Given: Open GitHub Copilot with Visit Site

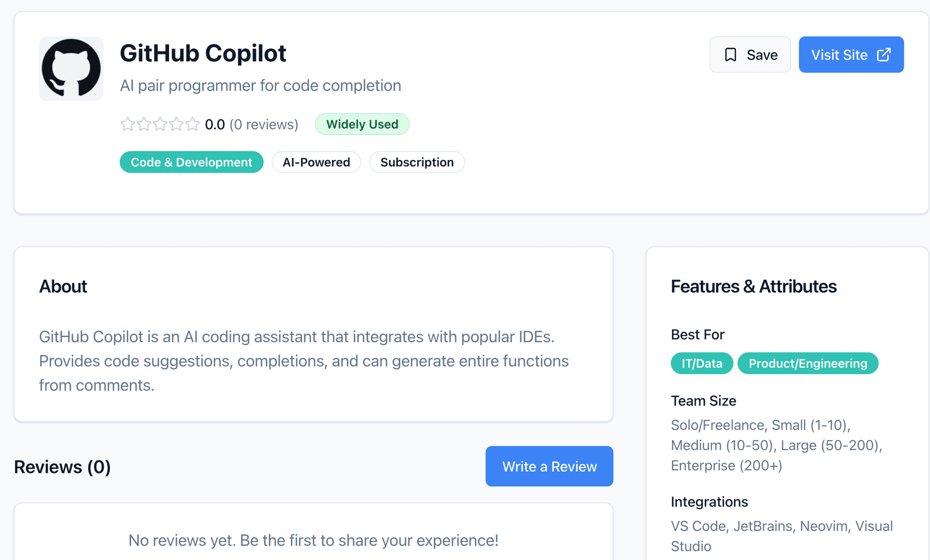Looking at the screenshot, I should click(x=851, y=55).
